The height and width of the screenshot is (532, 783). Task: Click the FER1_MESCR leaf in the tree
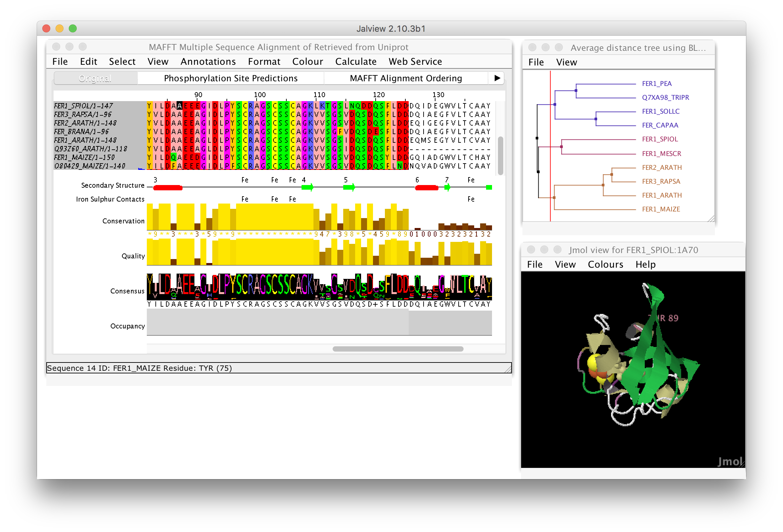(x=661, y=154)
